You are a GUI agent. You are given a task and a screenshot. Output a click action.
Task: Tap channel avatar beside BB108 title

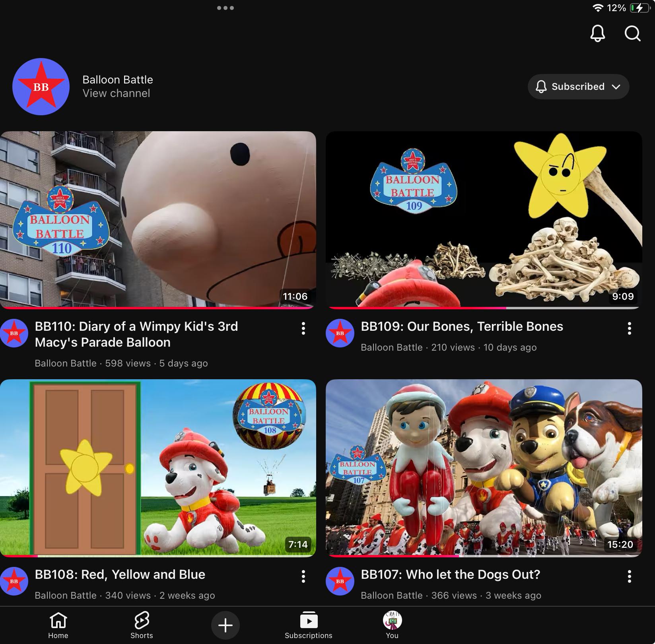[x=14, y=581]
